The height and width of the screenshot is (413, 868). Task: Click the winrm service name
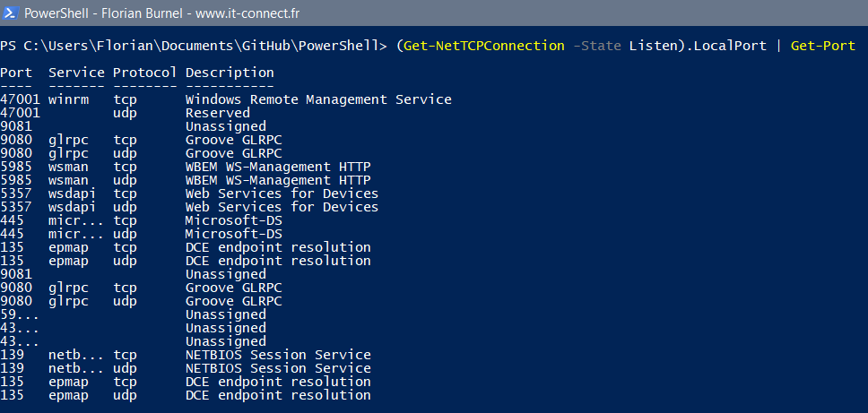[x=70, y=99]
